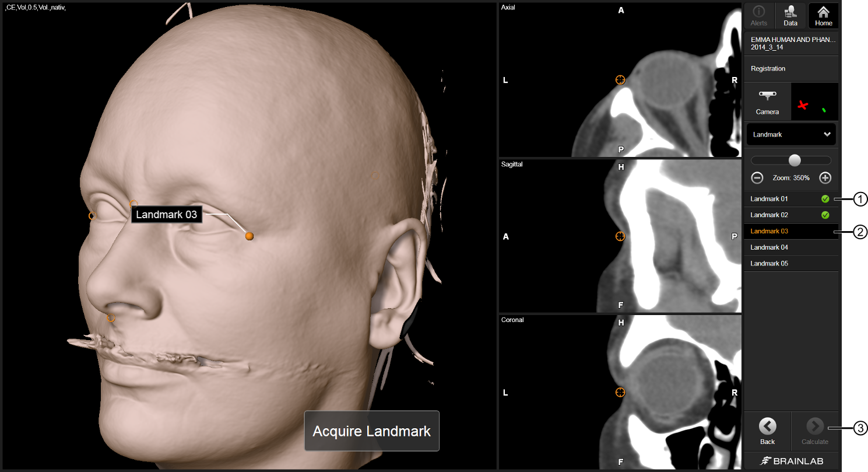
Task: Select Landmark 05 in the list
Action: pos(791,264)
